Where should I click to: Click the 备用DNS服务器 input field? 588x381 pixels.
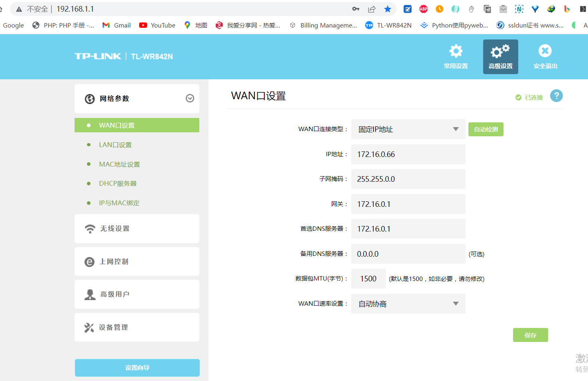pos(408,254)
